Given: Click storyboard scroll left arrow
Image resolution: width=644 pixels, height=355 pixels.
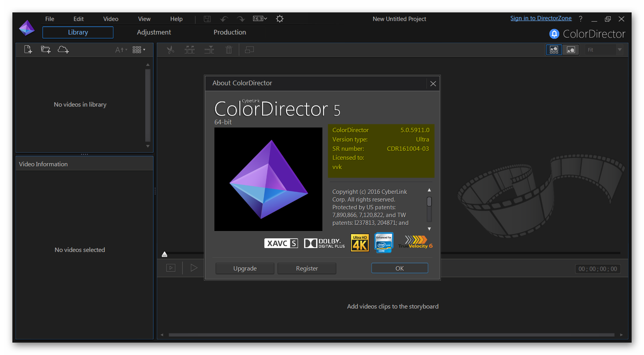Looking at the screenshot, I should pyautogui.click(x=162, y=335).
